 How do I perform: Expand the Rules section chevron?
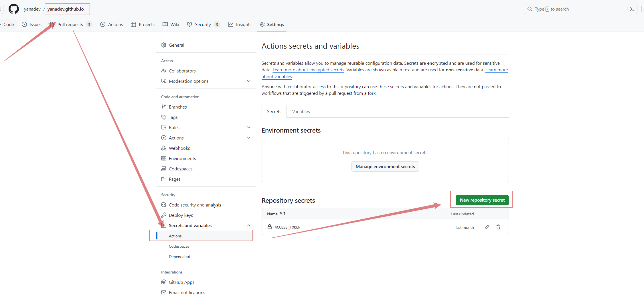pos(249,127)
